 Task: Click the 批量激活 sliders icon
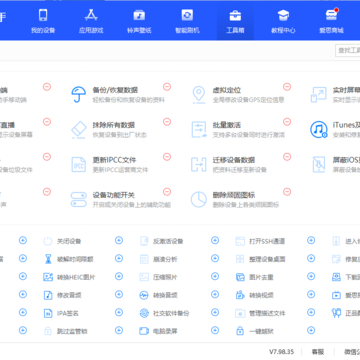199,130
